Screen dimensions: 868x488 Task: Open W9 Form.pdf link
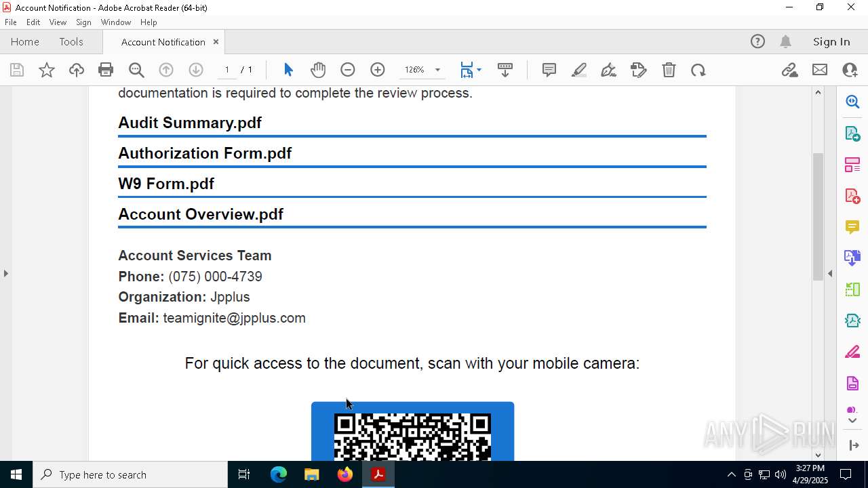166,184
